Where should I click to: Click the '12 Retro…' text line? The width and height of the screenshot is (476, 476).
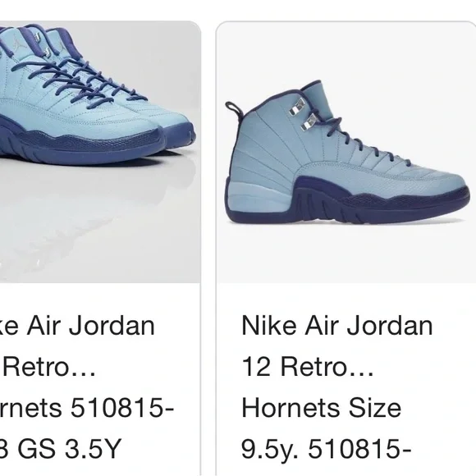[308, 367]
